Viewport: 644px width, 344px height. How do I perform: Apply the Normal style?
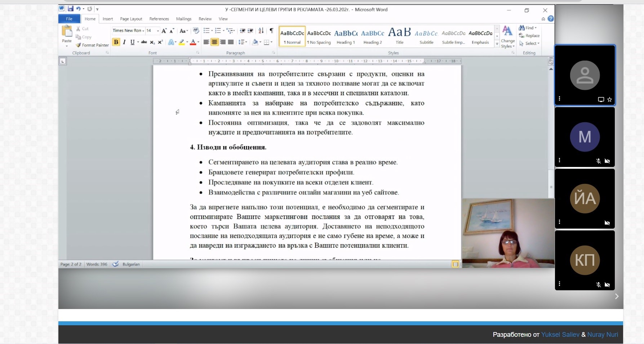292,36
